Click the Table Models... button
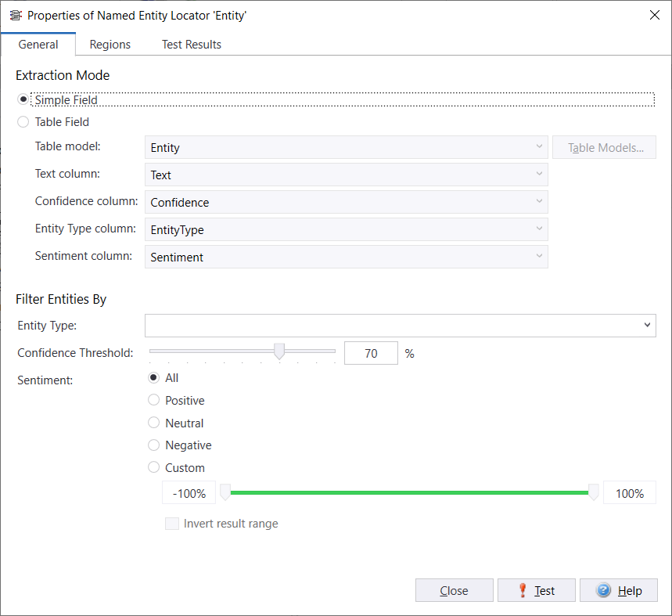Screen dimensions: 672x616 [x=604, y=148]
